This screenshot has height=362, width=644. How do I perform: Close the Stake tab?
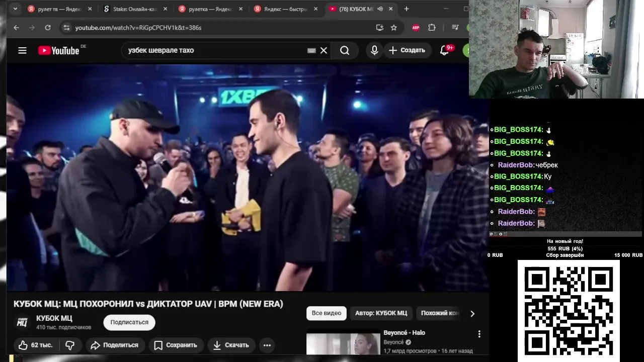tap(165, 9)
